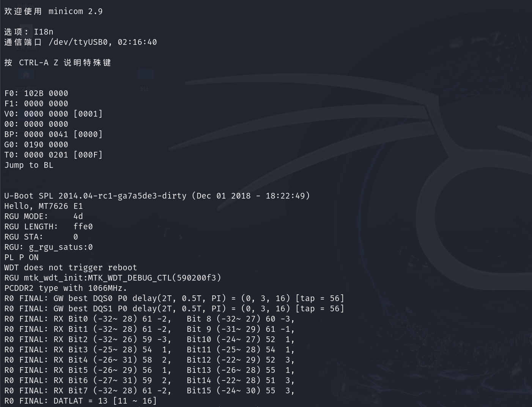Click the Bit12 result entry

(x=241, y=360)
